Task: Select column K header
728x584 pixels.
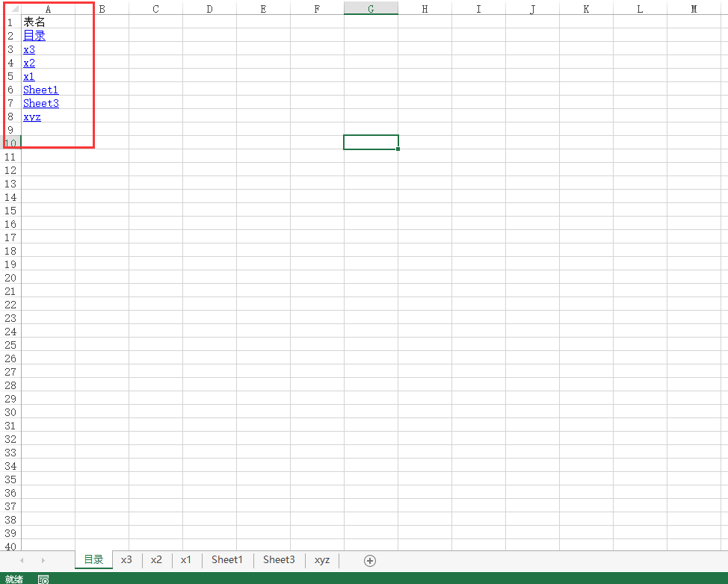Action: pos(587,9)
